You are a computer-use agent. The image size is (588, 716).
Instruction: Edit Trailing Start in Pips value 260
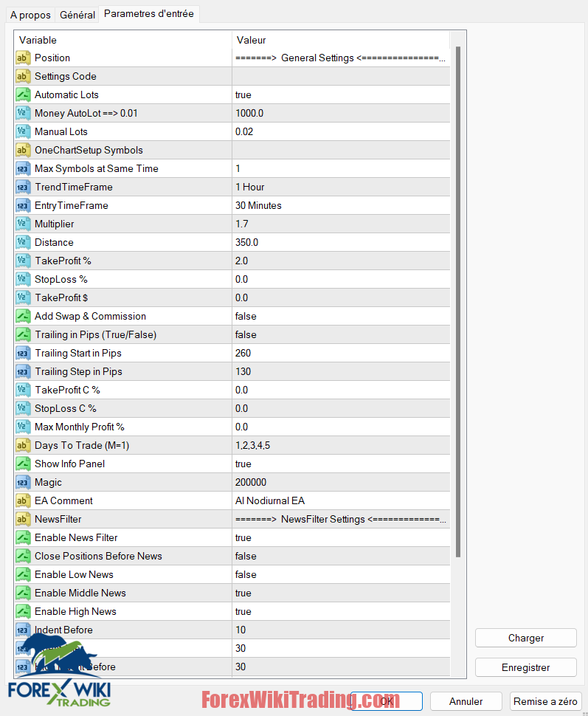point(341,353)
